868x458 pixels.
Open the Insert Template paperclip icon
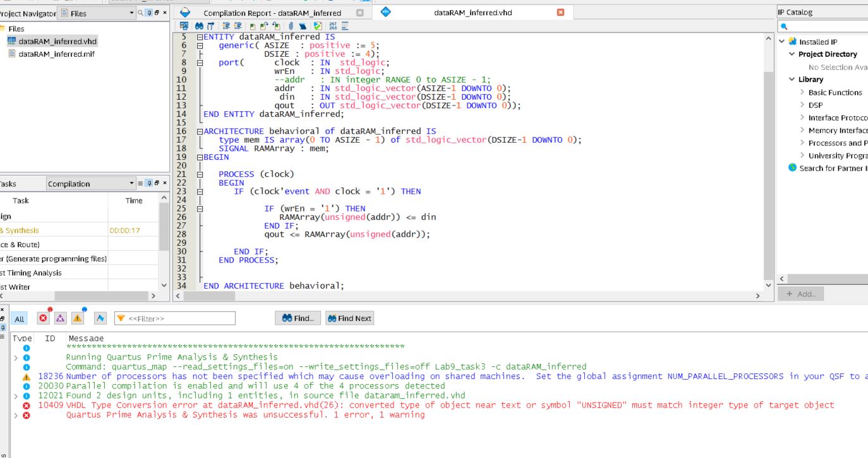tap(291, 26)
